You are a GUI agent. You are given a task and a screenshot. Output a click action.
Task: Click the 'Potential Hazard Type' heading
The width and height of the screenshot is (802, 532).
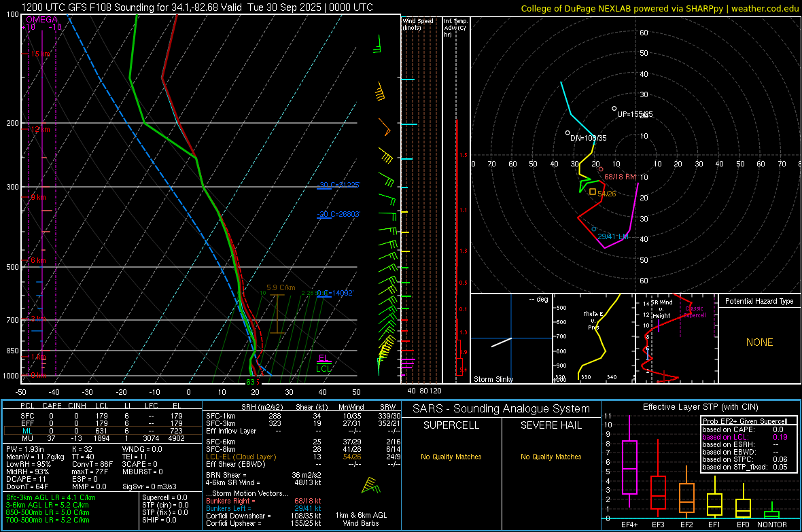(760, 301)
